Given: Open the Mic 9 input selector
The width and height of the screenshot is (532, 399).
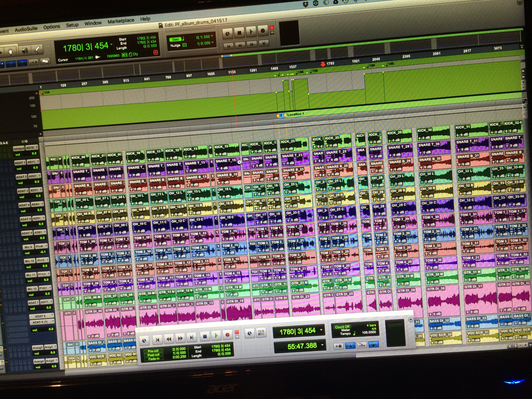Looking at the screenshot, I should coord(28,247).
